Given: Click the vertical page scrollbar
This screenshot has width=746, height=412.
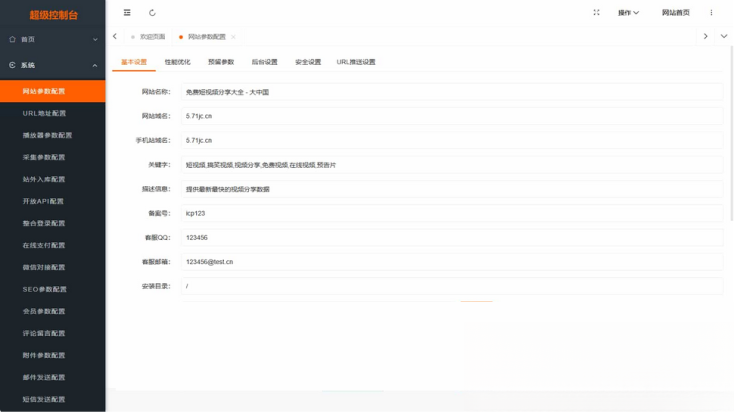Looking at the screenshot, I should tap(732, 134).
